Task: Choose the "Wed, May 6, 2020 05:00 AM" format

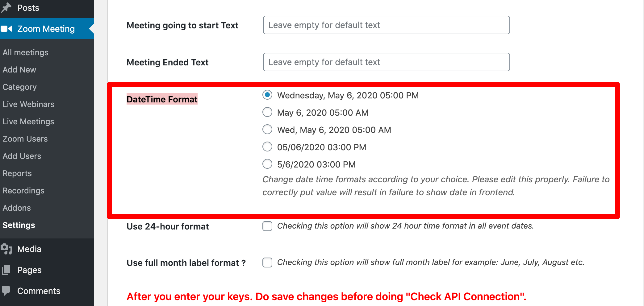Action: point(267,129)
